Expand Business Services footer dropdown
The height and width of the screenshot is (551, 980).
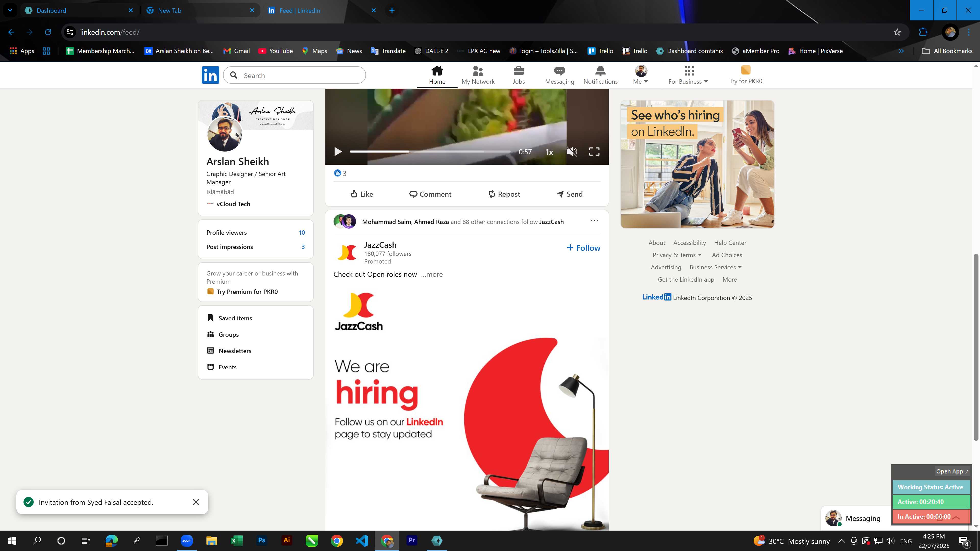tap(715, 267)
